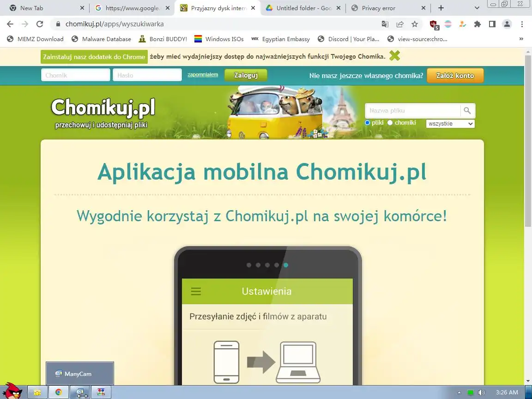The height and width of the screenshot is (399, 532).
Task: Open the "wszystkie" file type dropdown
Action: tap(450, 124)
